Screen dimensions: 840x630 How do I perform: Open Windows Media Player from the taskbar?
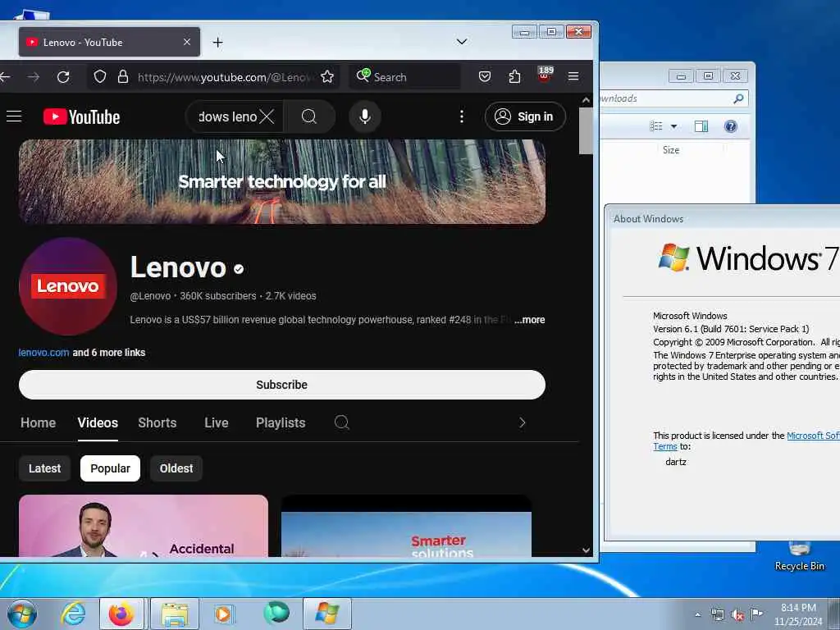(223, 614)
